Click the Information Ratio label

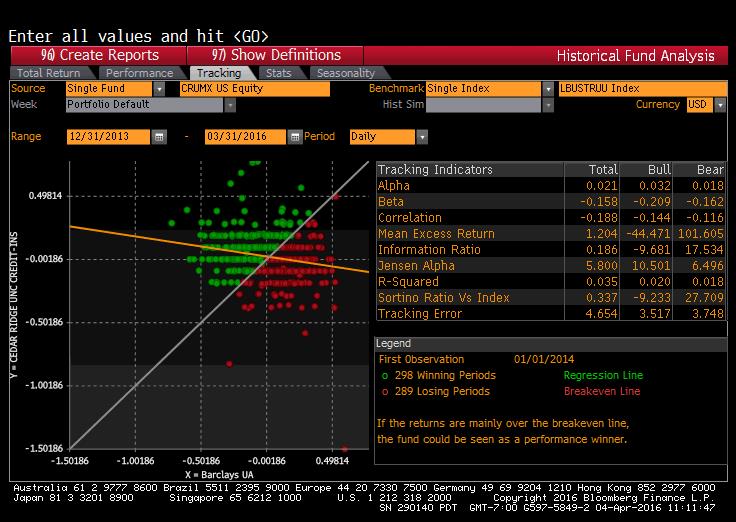click(429, 250)
